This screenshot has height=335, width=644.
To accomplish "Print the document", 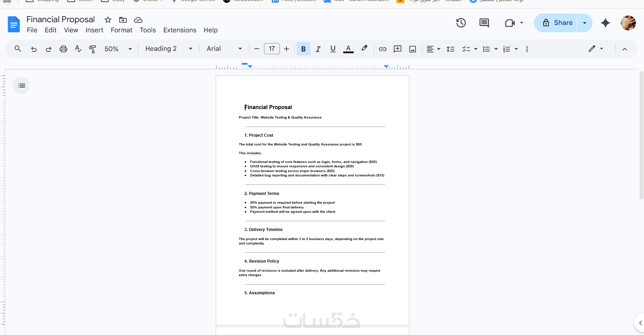I will click(63, 49).
